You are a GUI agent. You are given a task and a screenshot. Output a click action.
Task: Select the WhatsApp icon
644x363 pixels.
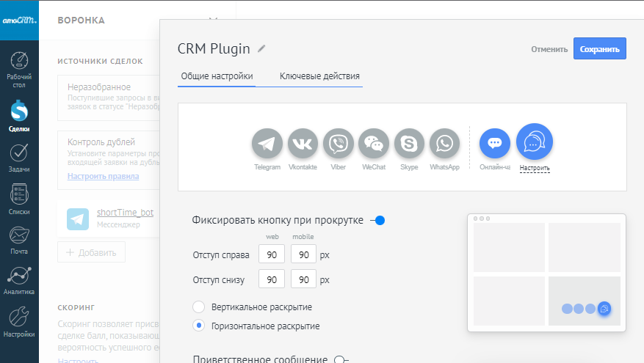pos(444,144)
